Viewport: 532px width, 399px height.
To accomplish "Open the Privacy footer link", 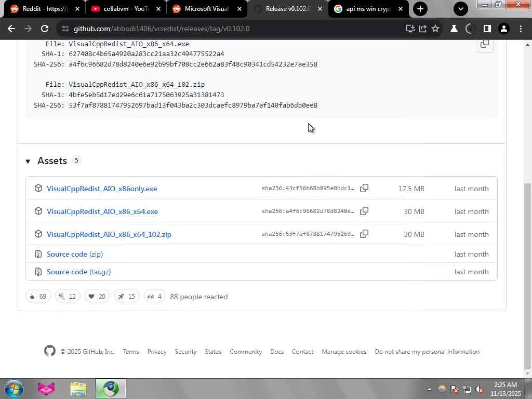I will point(157,352).
